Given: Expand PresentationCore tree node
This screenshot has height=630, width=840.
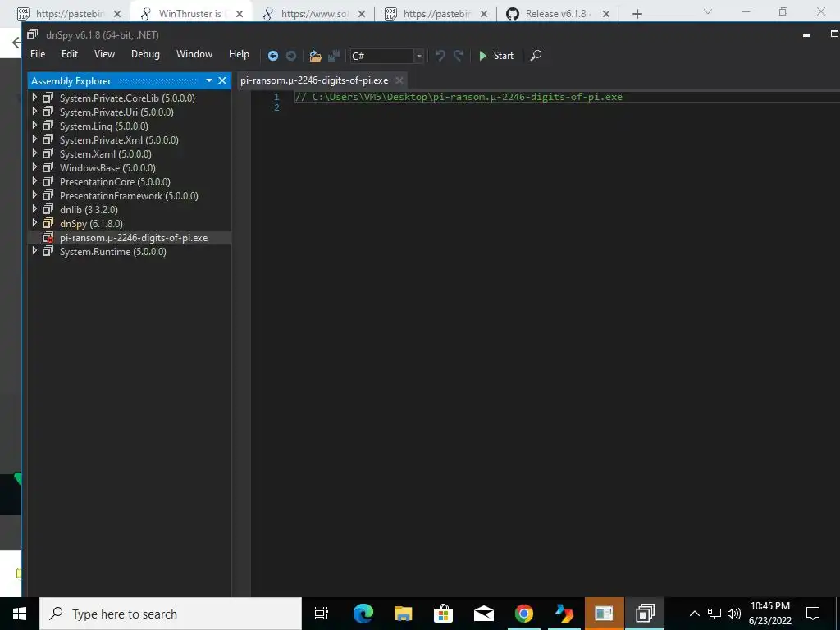Looking at the screenshot, I should (34, 181).
